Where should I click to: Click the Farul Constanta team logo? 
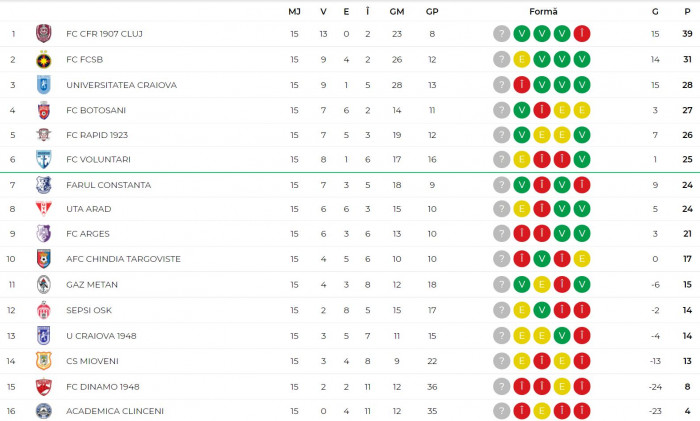pos(43,185)
